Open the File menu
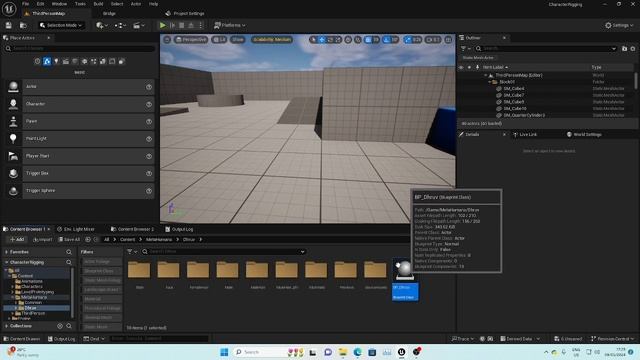 (x=25, y=4)
